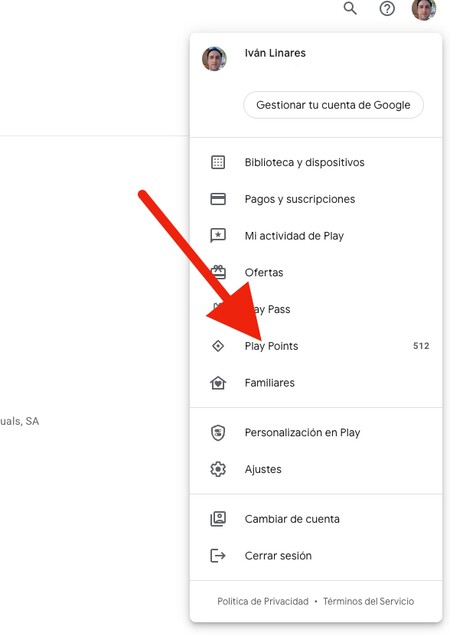Open Biblioteca y dispositivos
This screenshot has height=636, width=450.
tap(316, 162)
